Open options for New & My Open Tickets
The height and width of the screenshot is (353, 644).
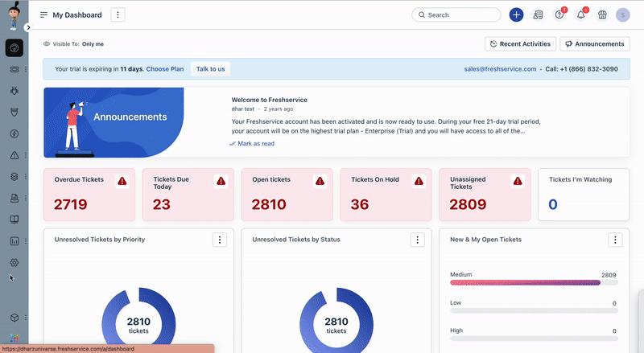click(615, 240)
